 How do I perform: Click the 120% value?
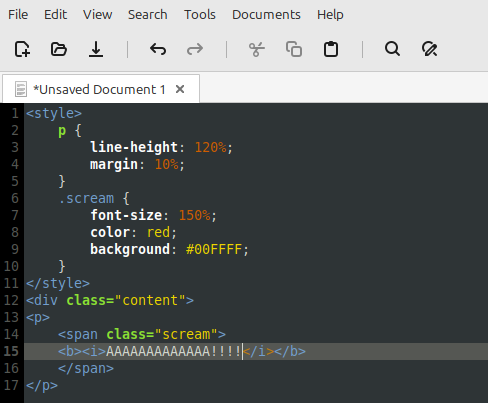coord(211,147)
